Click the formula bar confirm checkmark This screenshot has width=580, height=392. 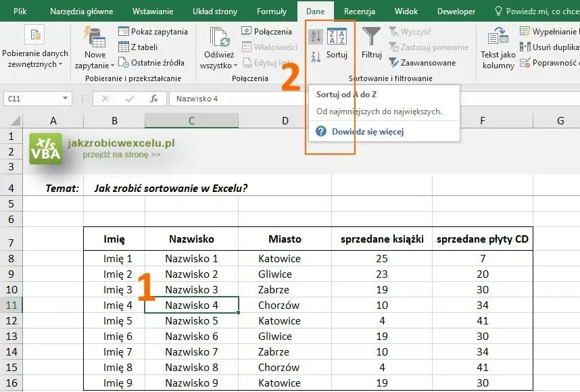click(x=130, y=99)
